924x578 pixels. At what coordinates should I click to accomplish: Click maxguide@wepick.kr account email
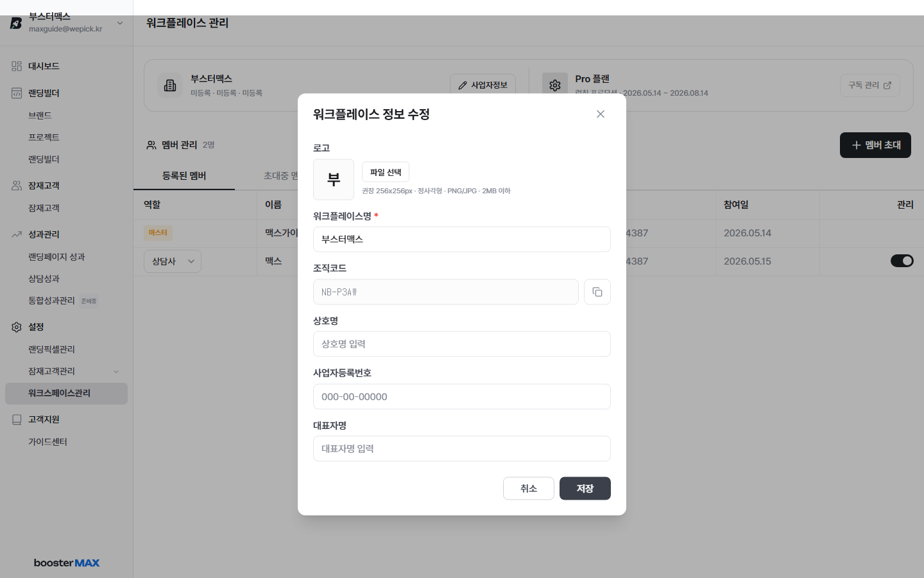click(65, 29)
